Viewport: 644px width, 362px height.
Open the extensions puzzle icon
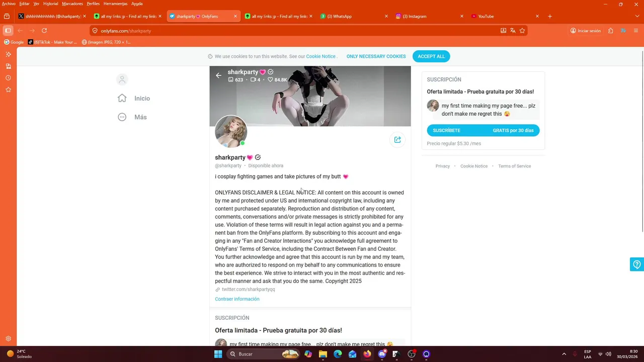610,31
